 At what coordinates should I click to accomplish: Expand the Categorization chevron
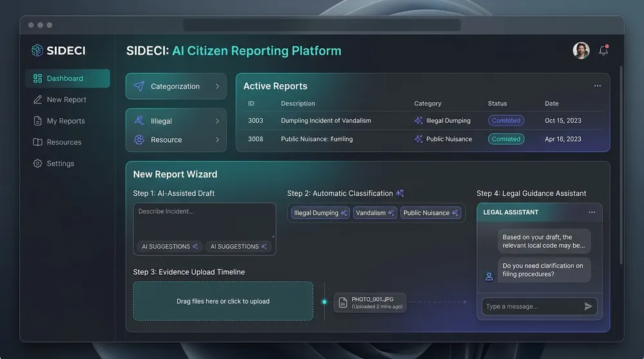(x=217, y=86)
